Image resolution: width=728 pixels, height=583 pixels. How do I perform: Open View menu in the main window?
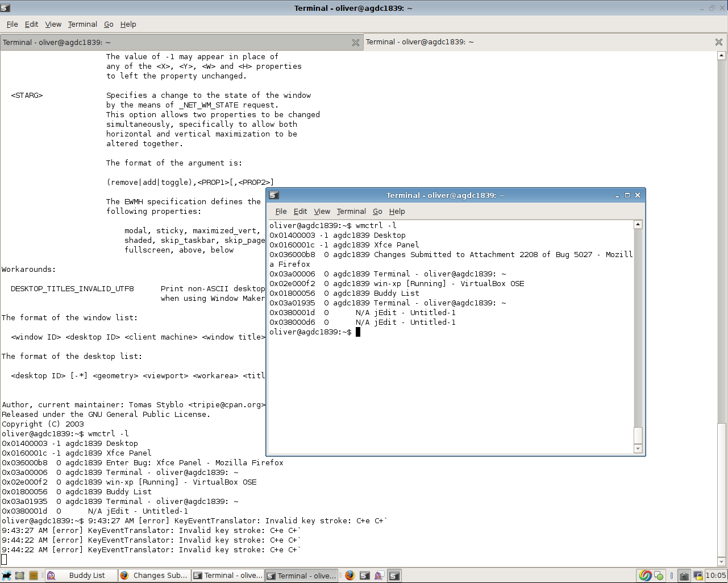[53, 24]
